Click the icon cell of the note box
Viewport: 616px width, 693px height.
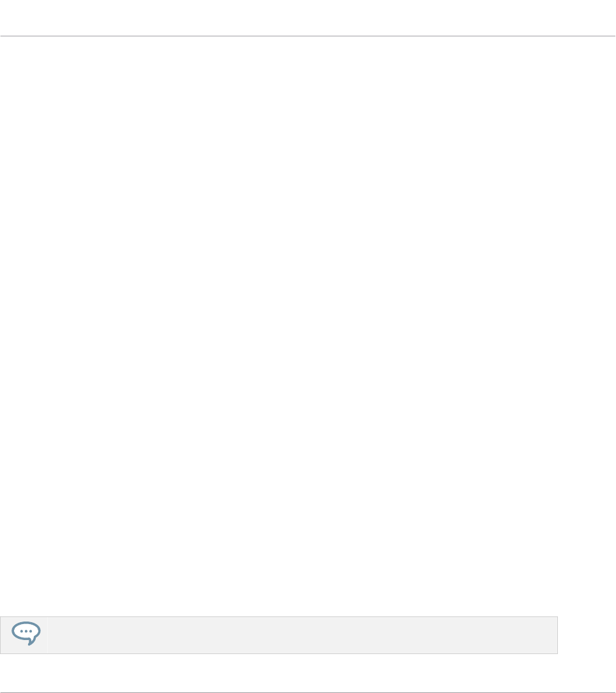tap(24, 635)
